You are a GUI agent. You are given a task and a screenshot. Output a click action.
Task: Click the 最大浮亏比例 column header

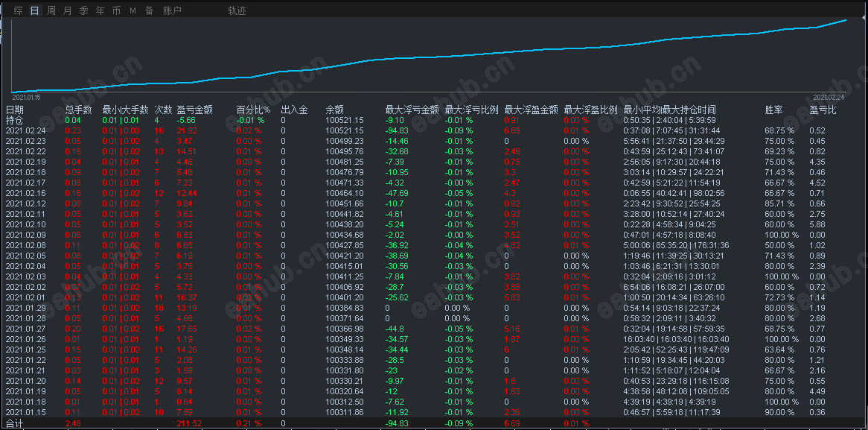click(472, 110)
